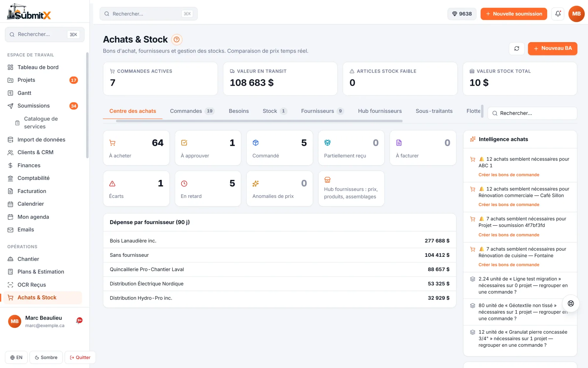
Task: Switch to the Stock tab
Action: point(275,111)
